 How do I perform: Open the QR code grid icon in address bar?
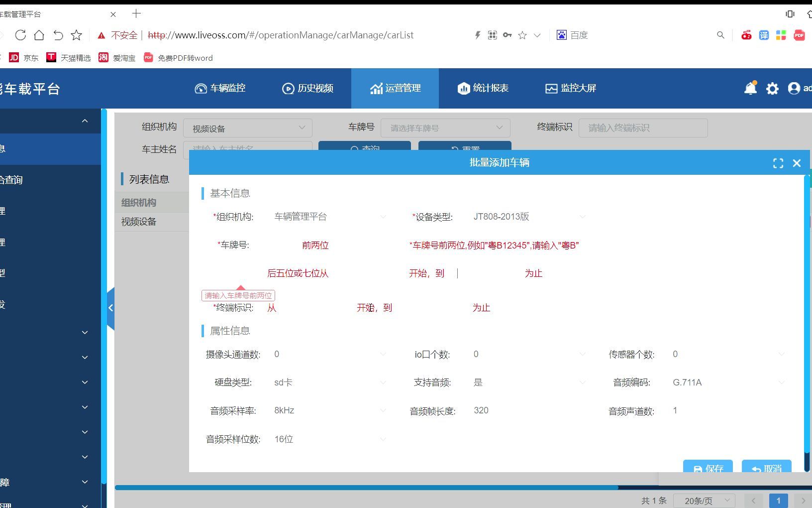coord(492,35)
